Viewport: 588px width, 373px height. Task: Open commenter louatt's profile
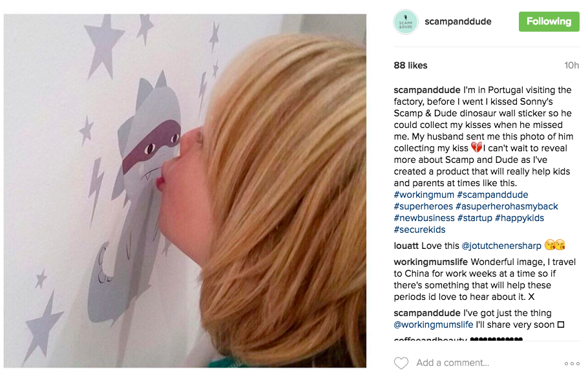point(406,246)
